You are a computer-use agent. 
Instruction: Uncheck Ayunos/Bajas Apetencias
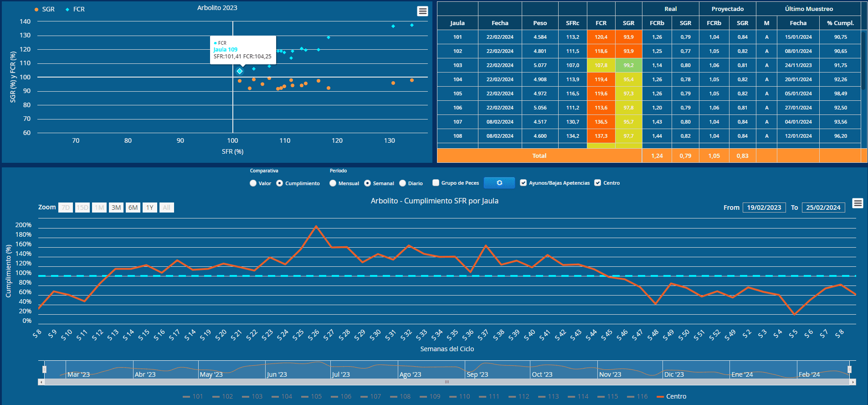524,183
